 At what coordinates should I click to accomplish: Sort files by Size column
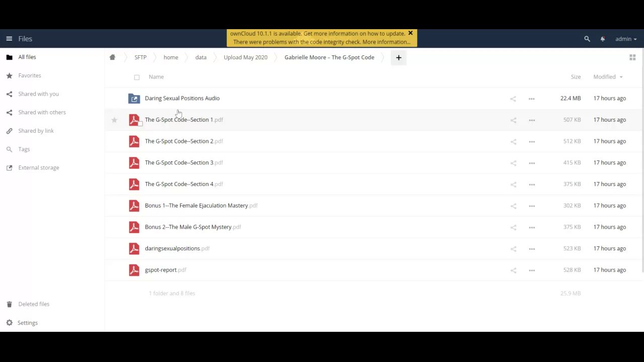click(x=576, y=77)
